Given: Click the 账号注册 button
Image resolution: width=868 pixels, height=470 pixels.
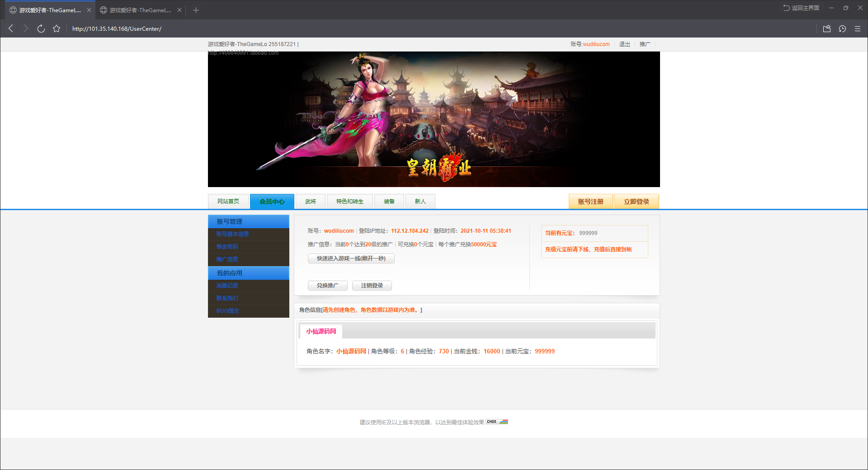Looking at the screenshot, I should (x=591, y=202).
